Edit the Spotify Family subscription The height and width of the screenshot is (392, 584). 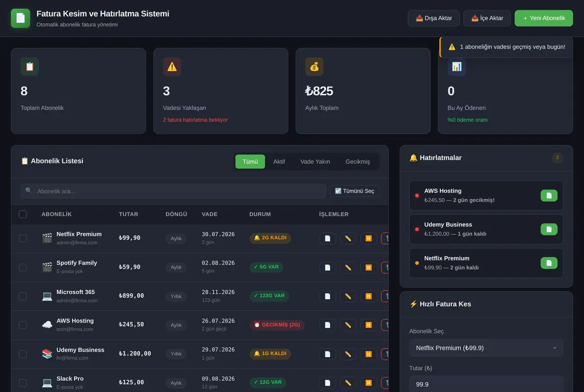pyautogui.click(x=348, y=267)
